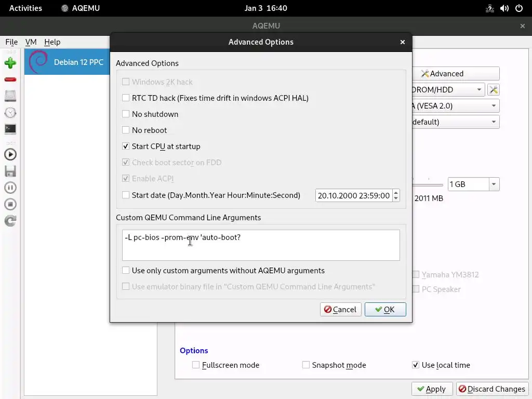Start the VM with play icon

click(10, 155)
